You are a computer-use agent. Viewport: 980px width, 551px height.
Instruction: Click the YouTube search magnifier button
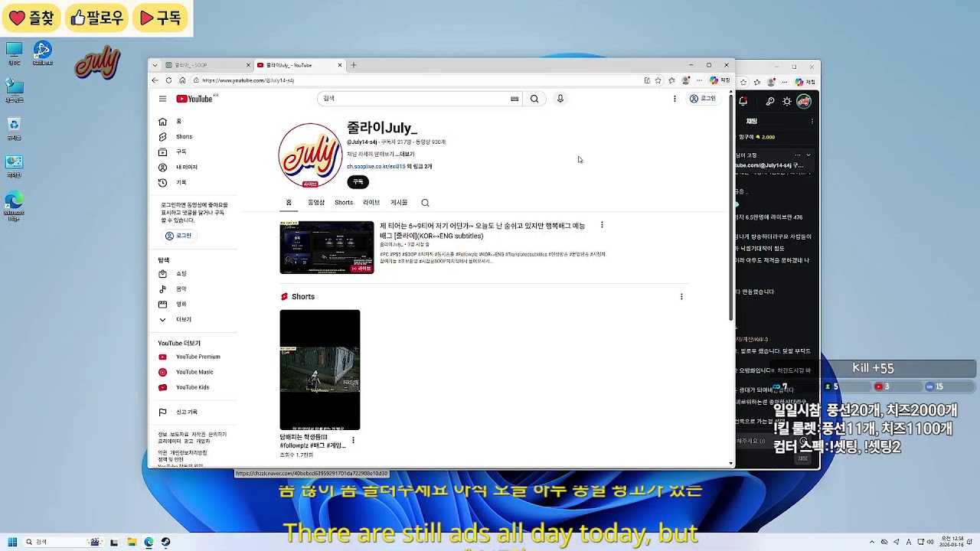pyautogui.click(x=534, y=99)
